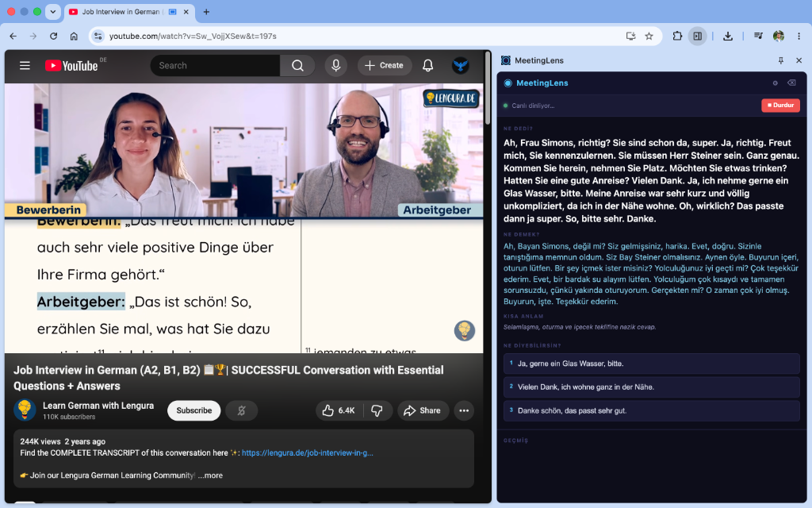This screenshot has height=508, width=812.
Task: Open the YouTube hamburger guide menu
Action: pyautogui.click(x=25, y=65)
